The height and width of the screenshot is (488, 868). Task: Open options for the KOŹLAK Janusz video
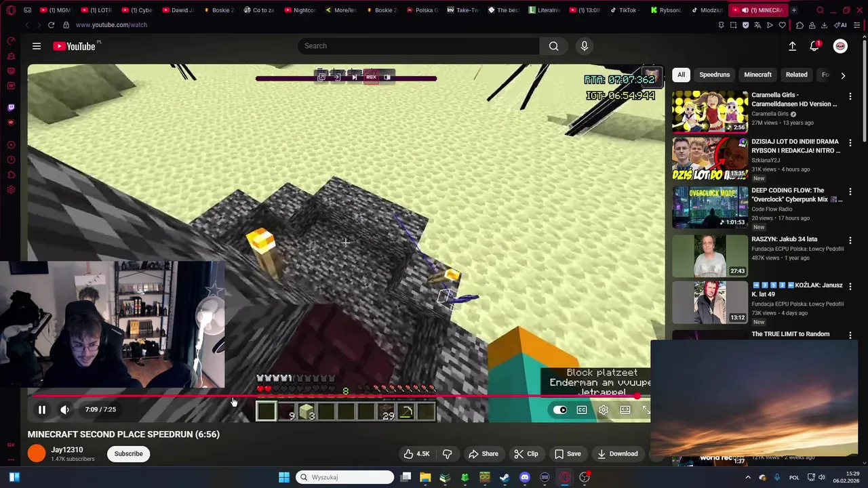(x=850, y=287)
